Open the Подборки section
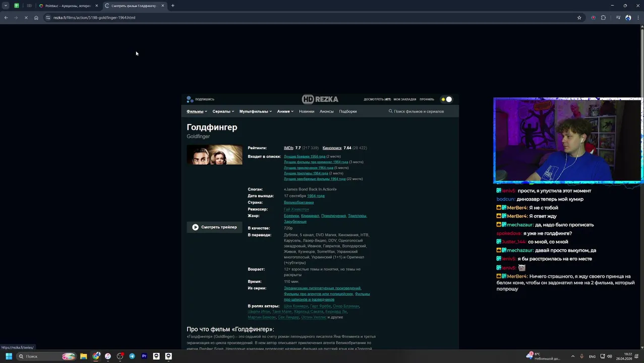644x363 pixels. point(348,111)
